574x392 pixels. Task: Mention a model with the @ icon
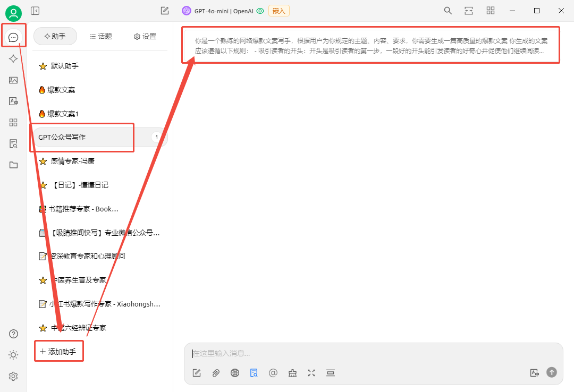(x=273, y=373)
